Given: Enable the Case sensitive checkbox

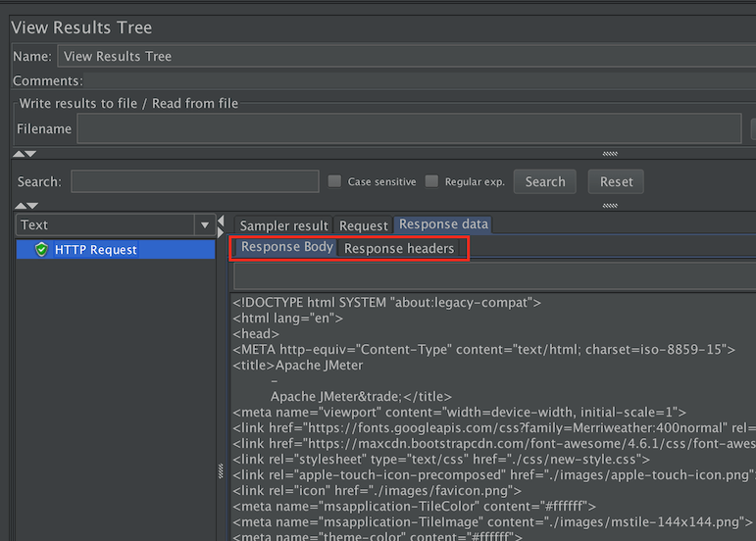Looking at the screenshot, I should click(x=335, y=181).
